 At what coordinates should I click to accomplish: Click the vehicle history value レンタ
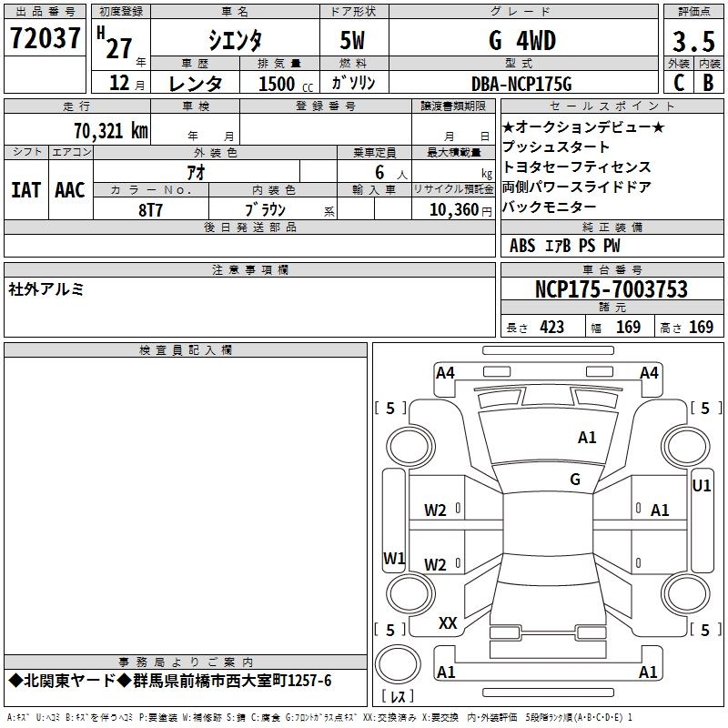coord(196,84)
